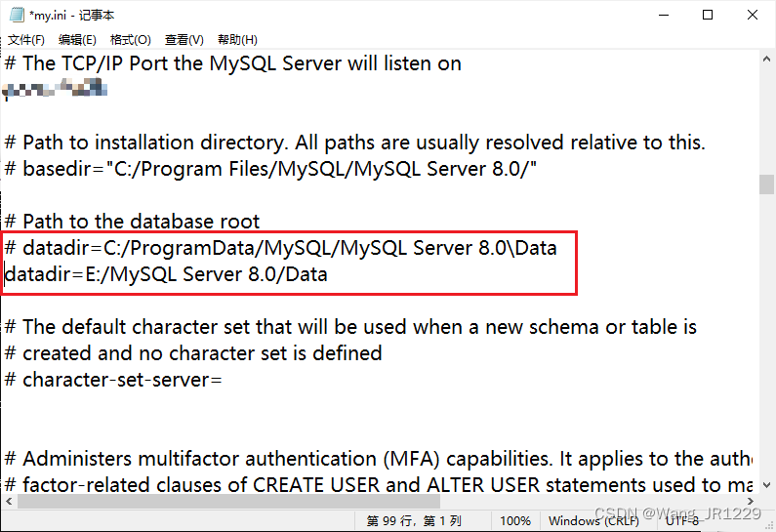Screen dimensions: 776x532
Task: Click the Windows (CRLF) status bar field
Action: pyautogui.click(x=593, y=521)
